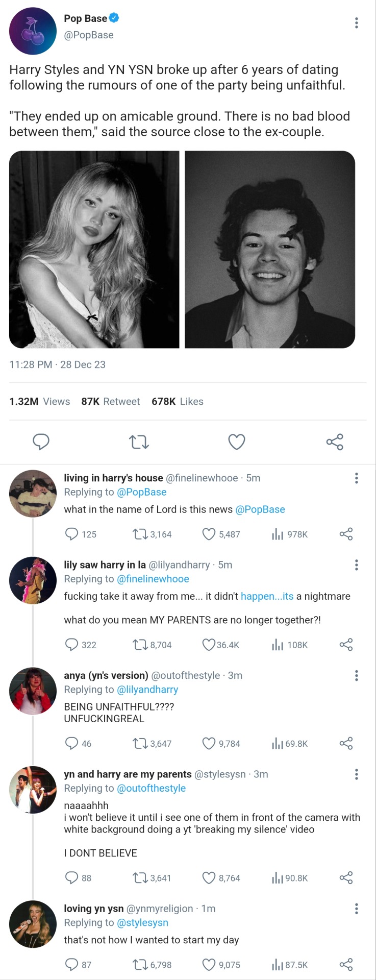The width and height of the screenshot is (376, 980).
Task: Open more options on the Pop Base tweet
Action: pyautogui.click(x=356, y=23)
